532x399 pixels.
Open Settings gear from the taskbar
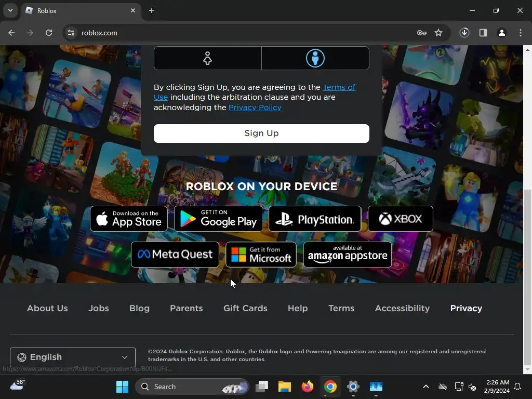coord(353,387)
